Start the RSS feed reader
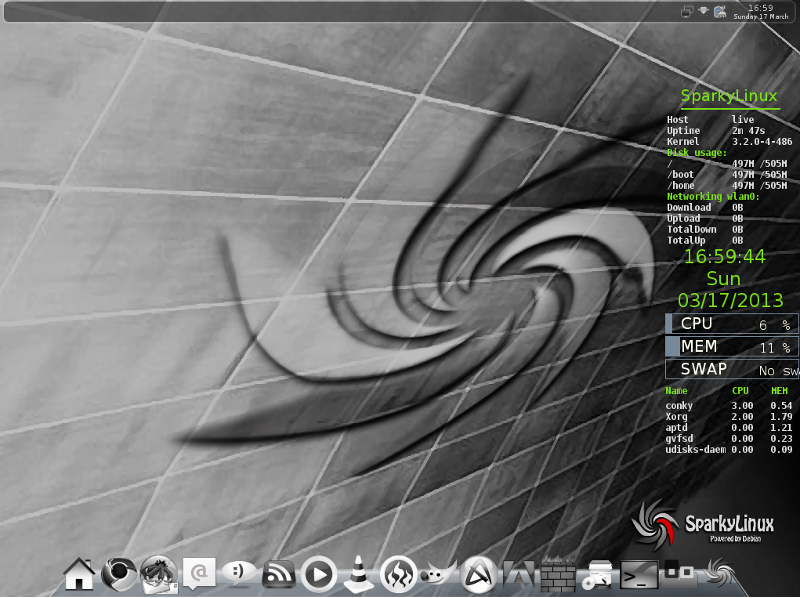 pos(277,573)
